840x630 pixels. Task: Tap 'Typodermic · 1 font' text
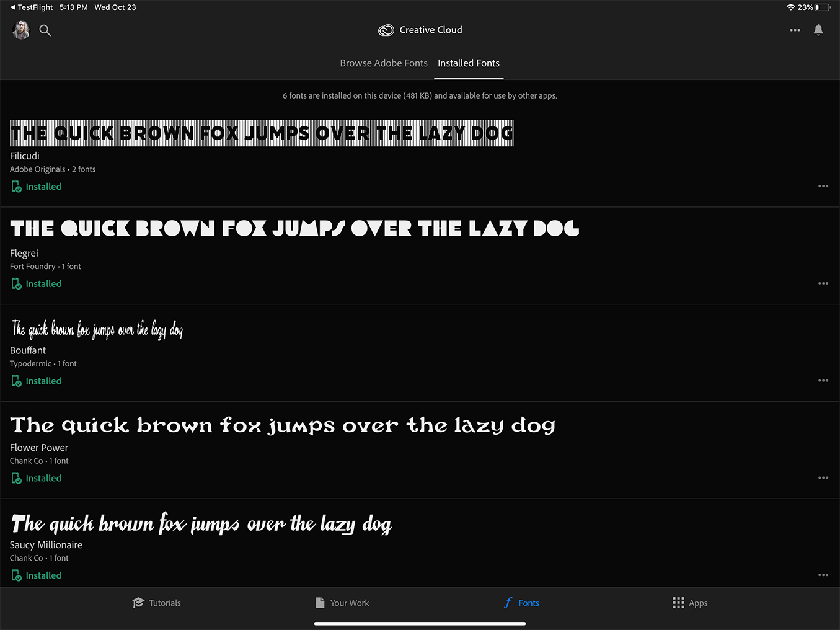tap(43, 364)
